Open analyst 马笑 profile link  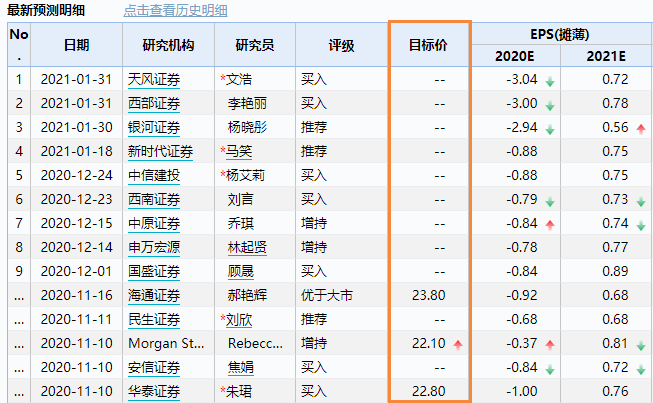[239, 152]
